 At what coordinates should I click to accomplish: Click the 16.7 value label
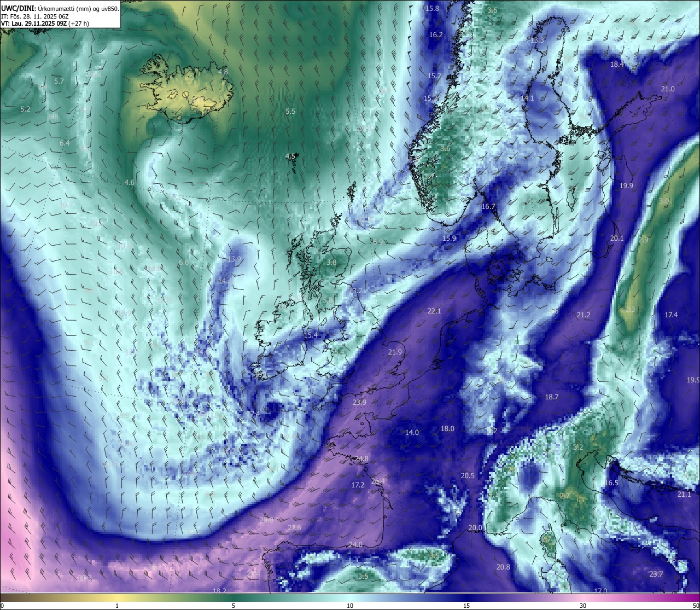click(x=488, y=207)
